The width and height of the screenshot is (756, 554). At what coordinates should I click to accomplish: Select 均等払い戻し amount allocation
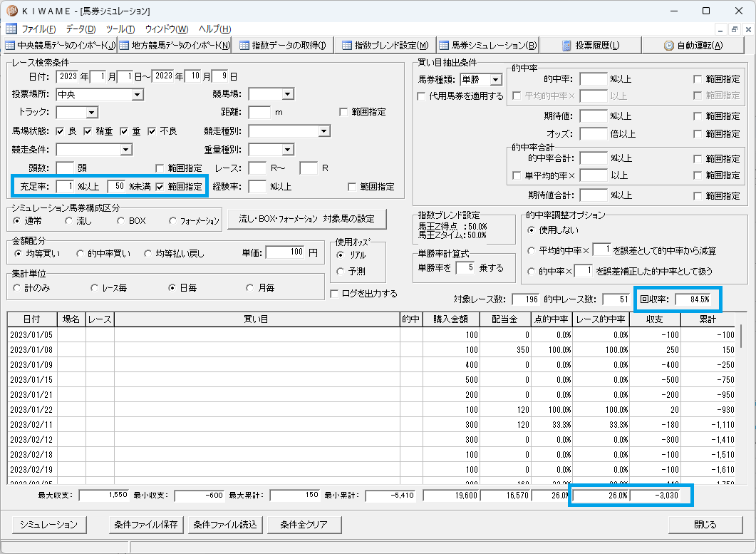[x=147, y=253]
